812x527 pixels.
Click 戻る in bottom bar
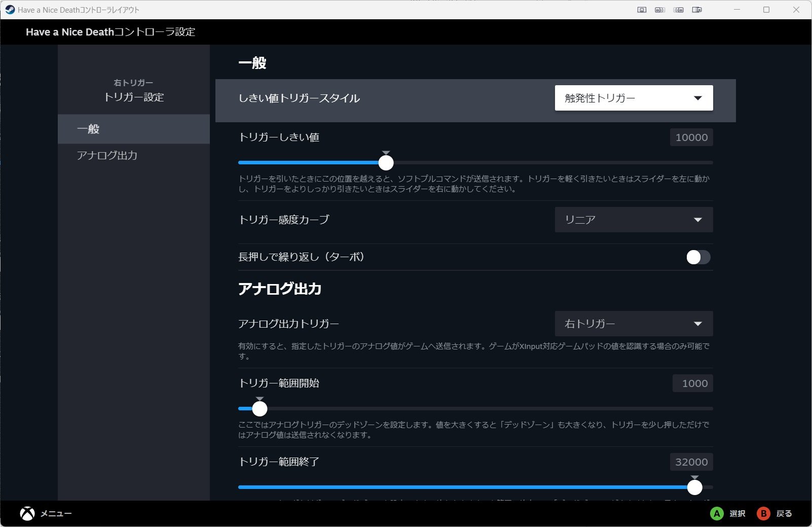[x=784, y=513]
